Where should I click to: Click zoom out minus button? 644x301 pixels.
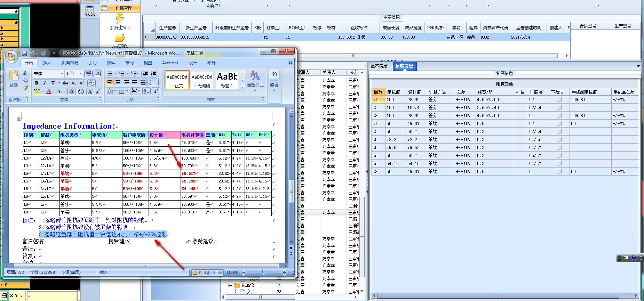pos(244,272)
